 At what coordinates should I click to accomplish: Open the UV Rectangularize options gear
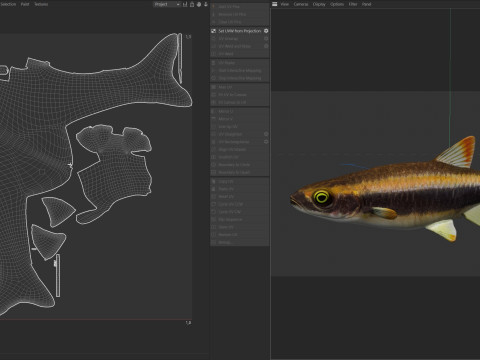(x=266, y=142)
